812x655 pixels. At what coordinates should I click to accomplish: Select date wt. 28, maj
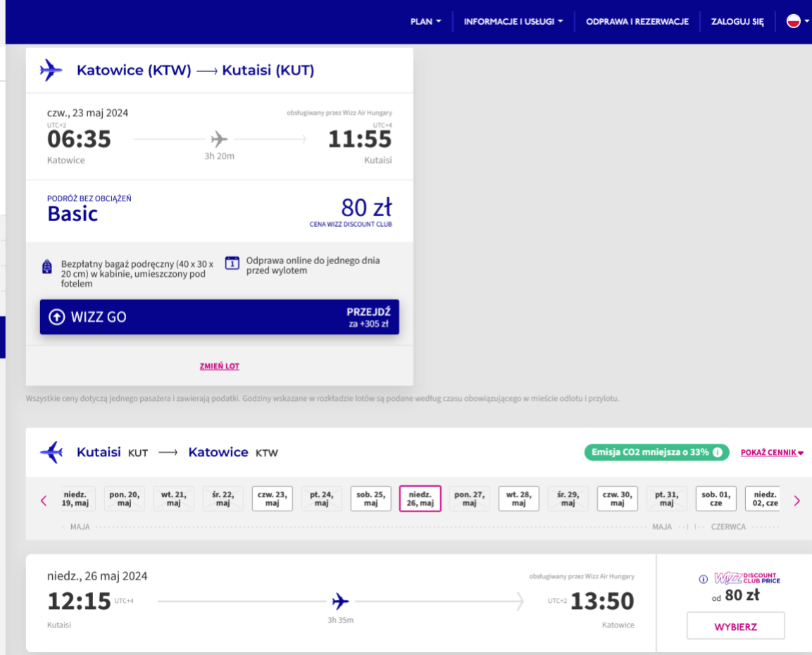(519, 499)
